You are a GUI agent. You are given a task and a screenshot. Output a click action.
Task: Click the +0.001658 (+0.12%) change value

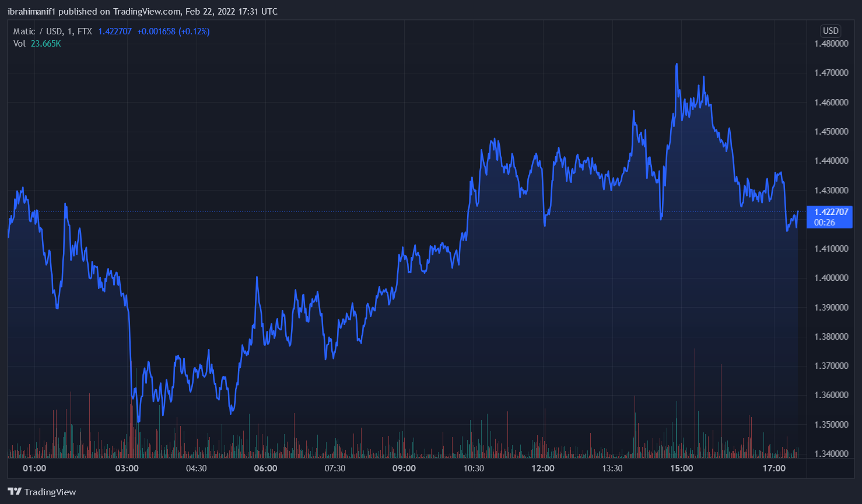(173, 31)
